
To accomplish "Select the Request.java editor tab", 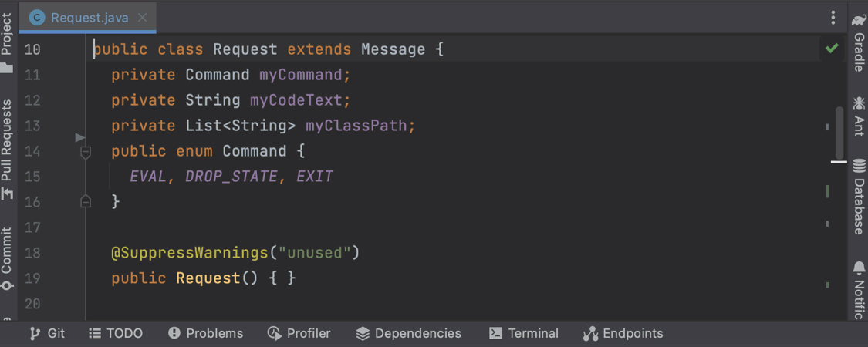I will click(89, 18).
